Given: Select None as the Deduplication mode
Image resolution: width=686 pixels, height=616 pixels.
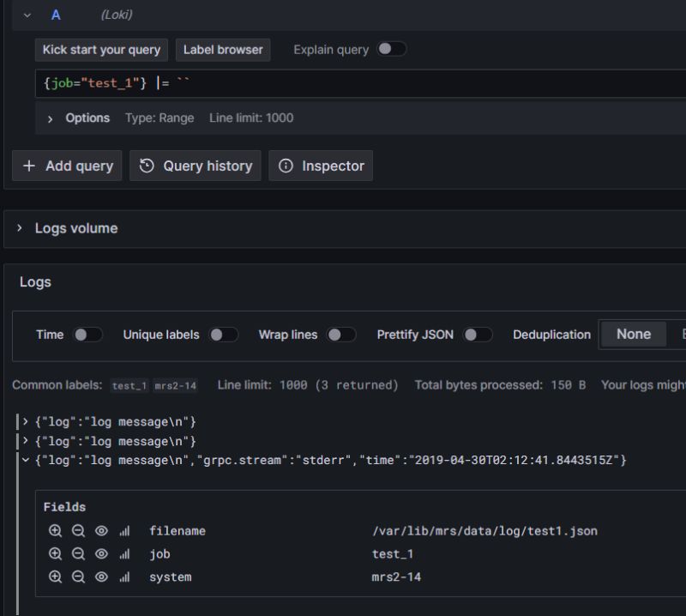Looking at the screenshot, I should coord(634,334).
